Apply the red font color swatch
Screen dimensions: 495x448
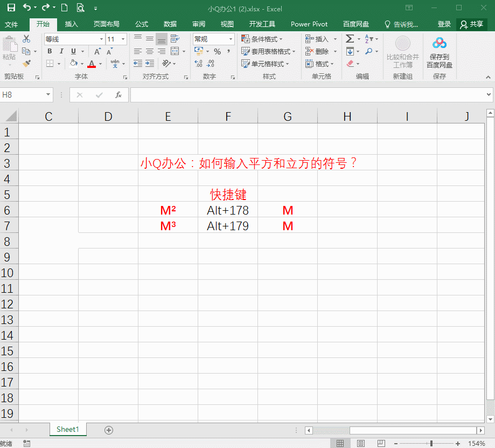coord(92,64)
